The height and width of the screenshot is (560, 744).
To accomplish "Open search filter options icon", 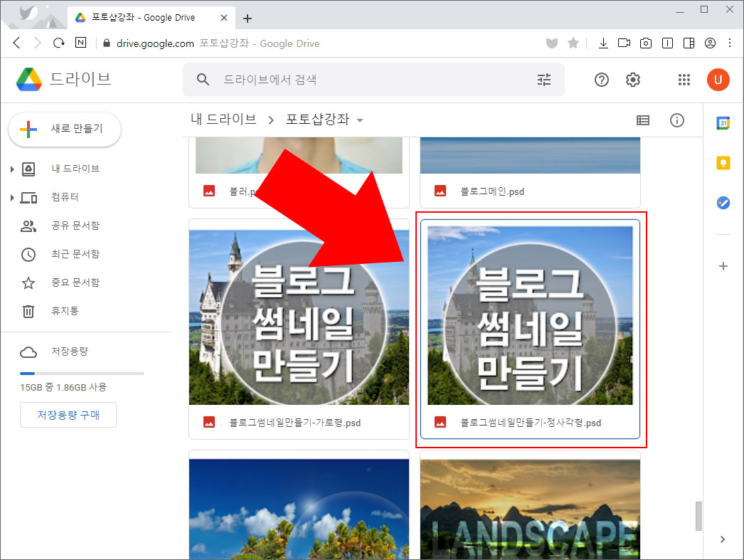I will pyautogui.click(x=543, y=80).
